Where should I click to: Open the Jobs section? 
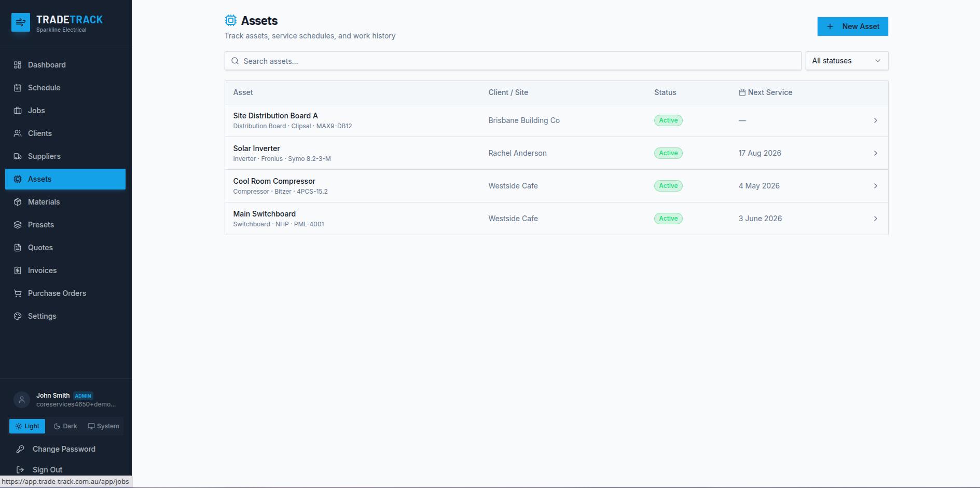pos(65,111)
